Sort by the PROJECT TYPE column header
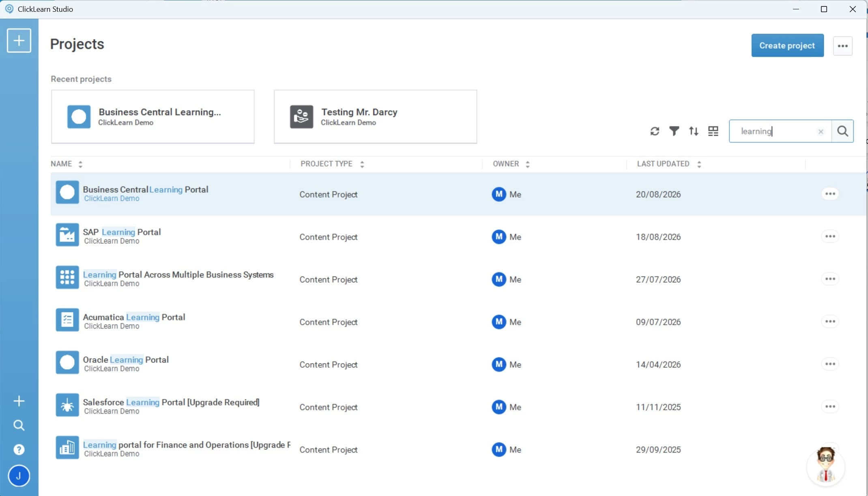 point(332,164)
